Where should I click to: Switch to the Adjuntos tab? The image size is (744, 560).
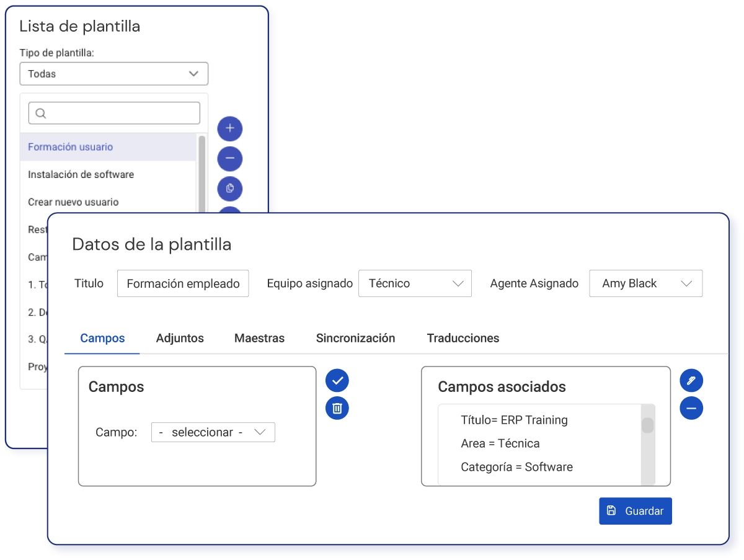click(180, 339)
